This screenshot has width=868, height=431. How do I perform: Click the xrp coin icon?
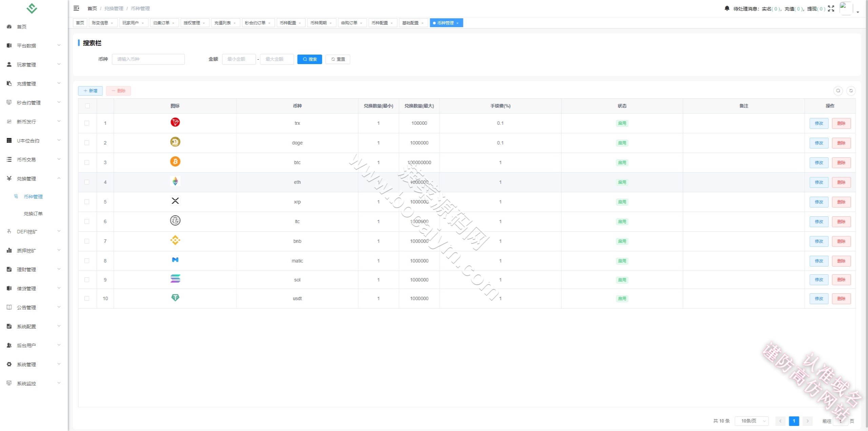click(x=175, y=201)
